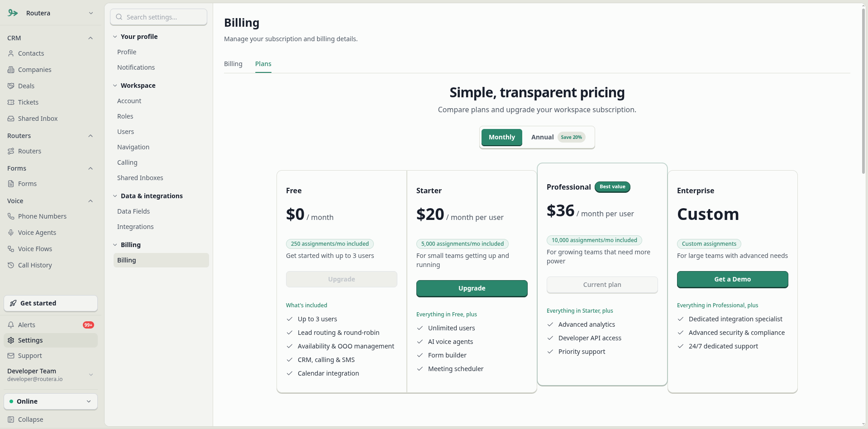868x429 pixels.
Task: Click the Forms document icon
Action: pos(11,184)
